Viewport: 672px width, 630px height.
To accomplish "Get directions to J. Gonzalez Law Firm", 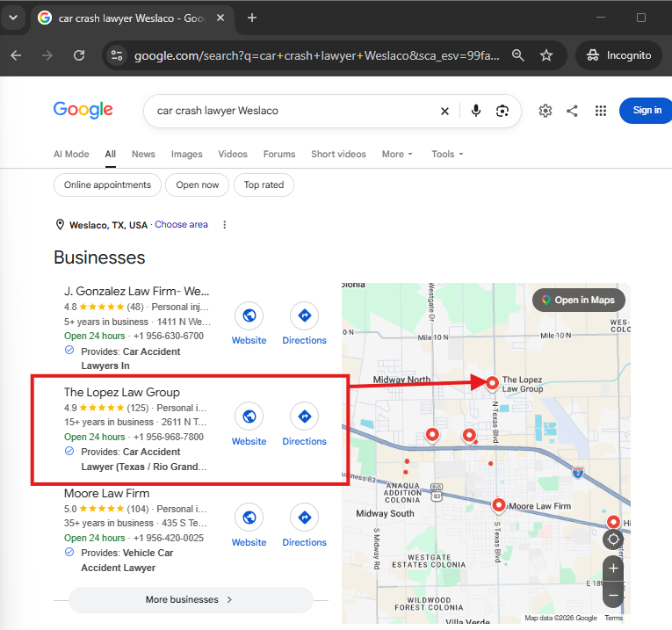I will point(304,323).
